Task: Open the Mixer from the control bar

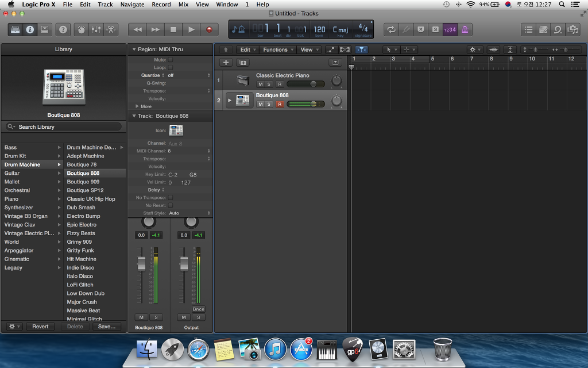Action: pos(96,29)
